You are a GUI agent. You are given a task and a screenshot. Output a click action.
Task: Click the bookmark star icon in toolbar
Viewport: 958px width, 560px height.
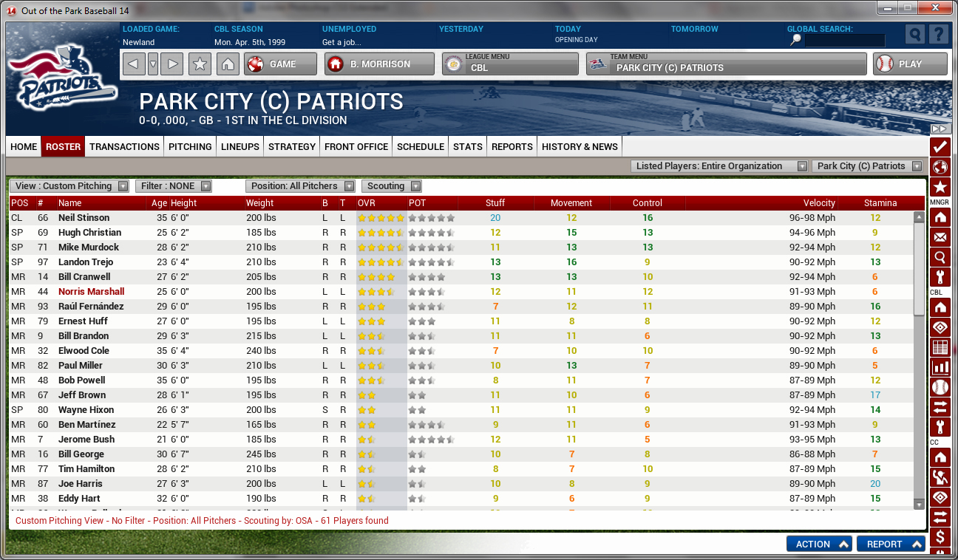[199, 64]
